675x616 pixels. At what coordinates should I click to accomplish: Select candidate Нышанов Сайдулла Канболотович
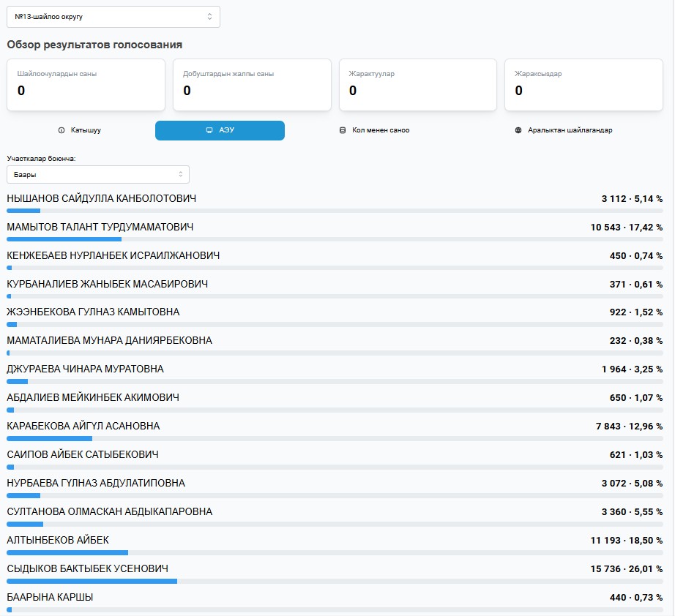point(101,198)
